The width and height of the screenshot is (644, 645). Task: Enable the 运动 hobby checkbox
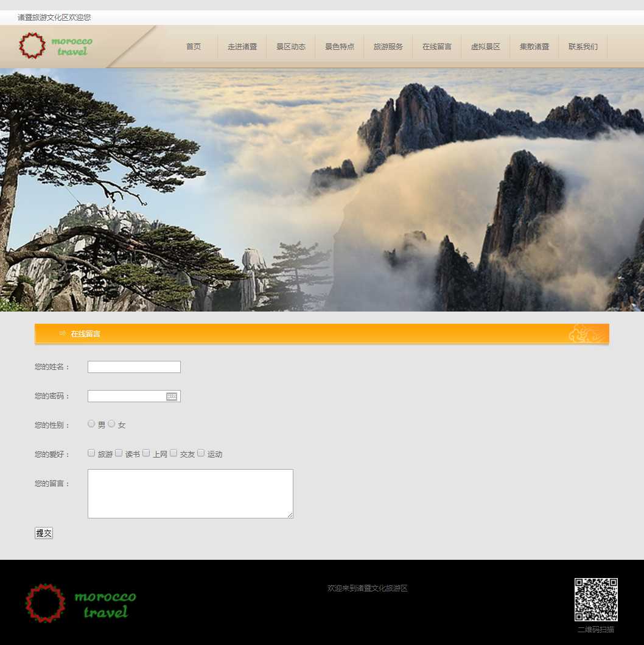tap(201, 453)
